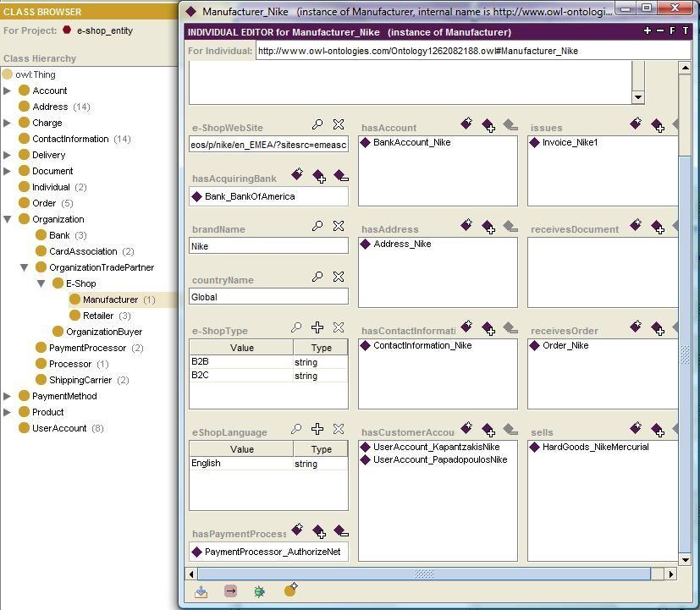The width and height of the screenshot is (700, 610).
Task: Create a new instance for hasPaymentProcessor
Action: [x=297, y=530]
